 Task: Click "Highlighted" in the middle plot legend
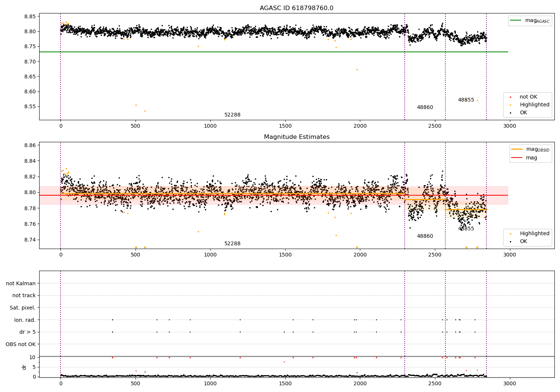(x=535, y=234)
